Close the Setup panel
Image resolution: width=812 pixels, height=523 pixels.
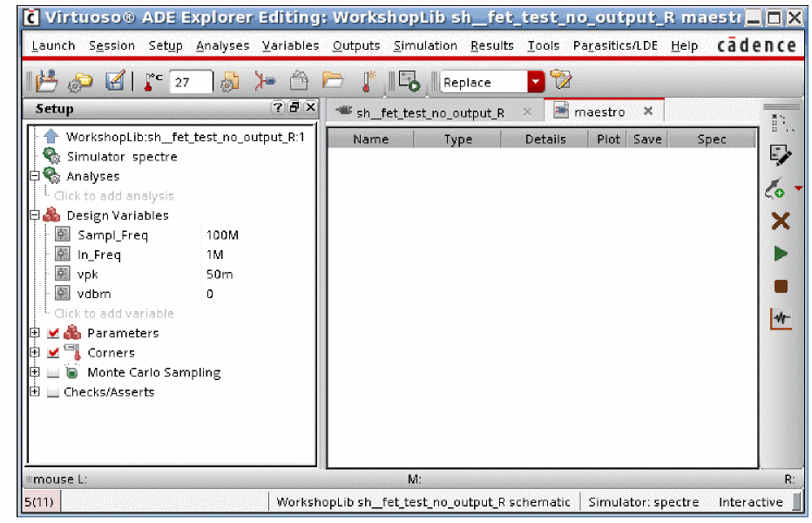[x=310, y=107]
